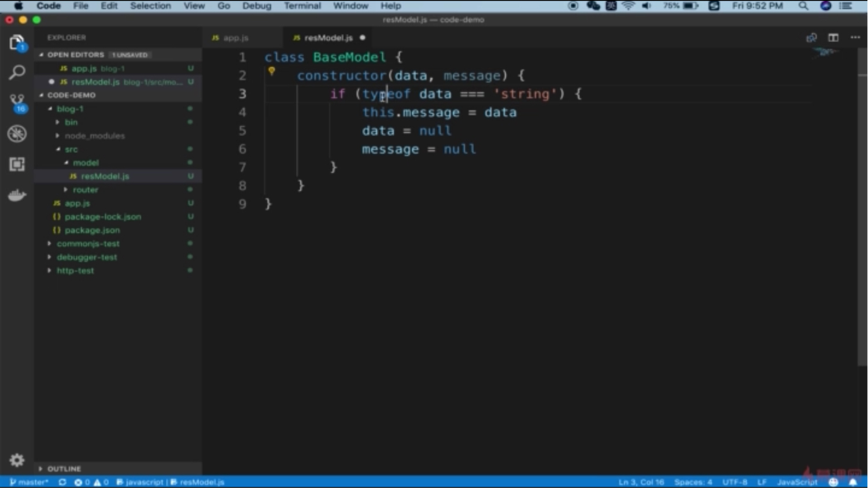Collapse the CODE-DEMO workspace section
The width and height of the screenshot is (868, 488).
[41, 95]
